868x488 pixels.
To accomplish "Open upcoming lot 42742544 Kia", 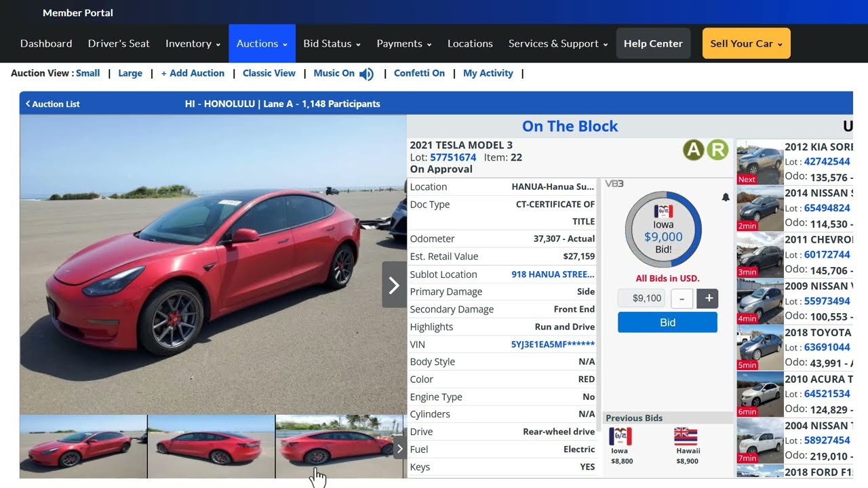I will coord(827,162).
